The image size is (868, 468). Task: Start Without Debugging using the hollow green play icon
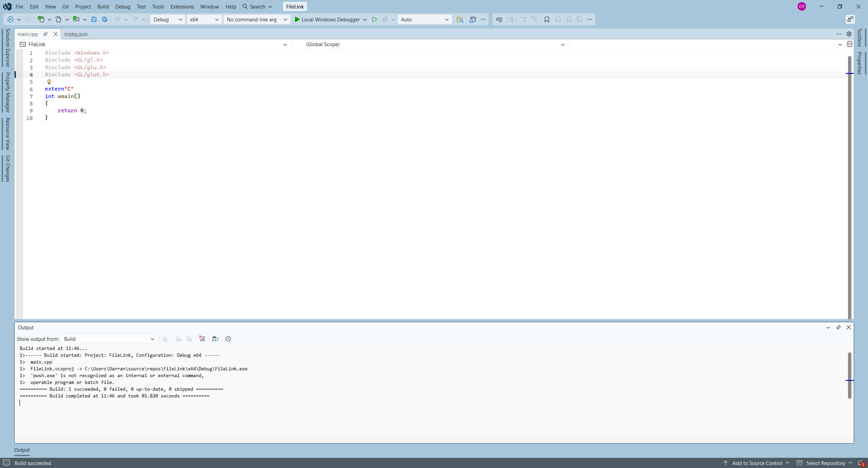tap(374, 19)
